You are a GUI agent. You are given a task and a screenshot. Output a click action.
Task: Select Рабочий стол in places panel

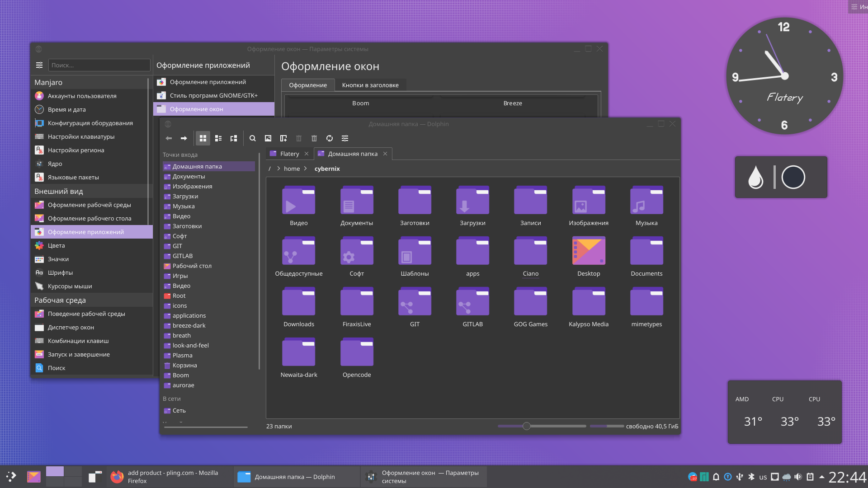click(209, 266)
